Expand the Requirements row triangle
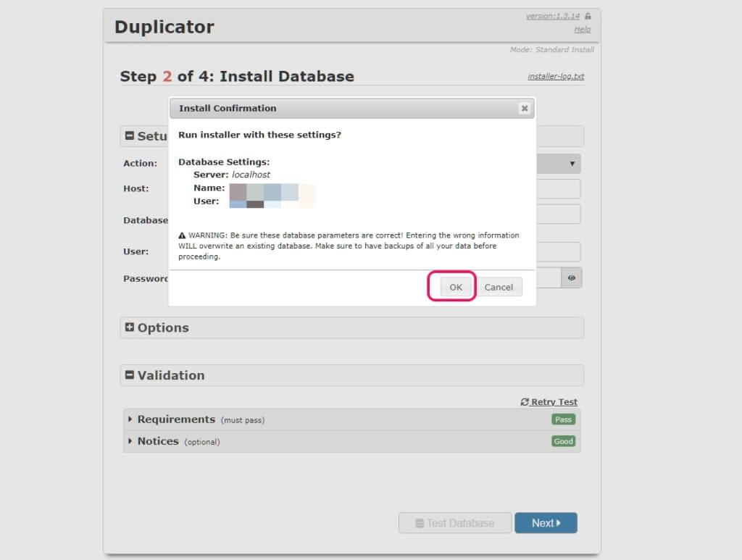Viewport: 742px width, 560px height. pyautogui.click(x=130, y=419)
